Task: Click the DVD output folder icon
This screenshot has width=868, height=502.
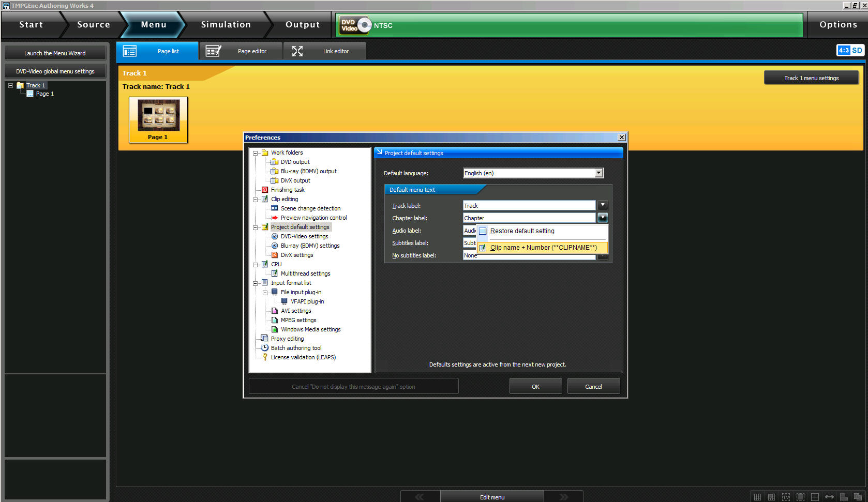Action: [x=275, y=162]
